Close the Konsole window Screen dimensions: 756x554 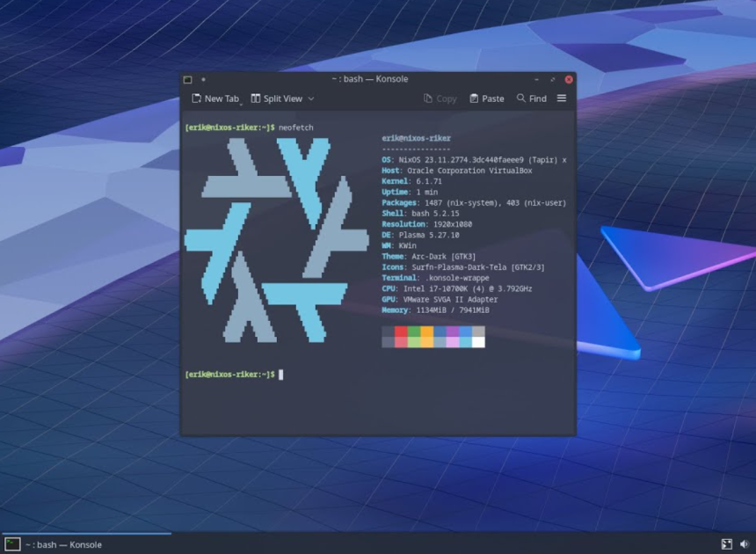click(x=569, y=79)
